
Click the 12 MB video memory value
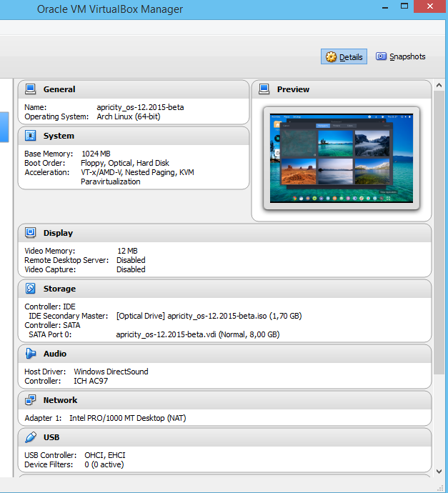[127, 251]
